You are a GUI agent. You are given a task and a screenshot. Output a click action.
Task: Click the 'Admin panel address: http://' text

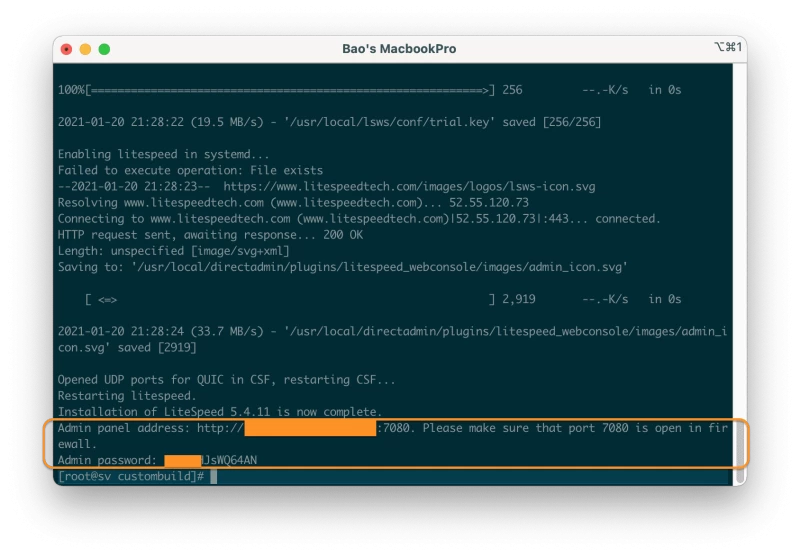tap(151, 428)
